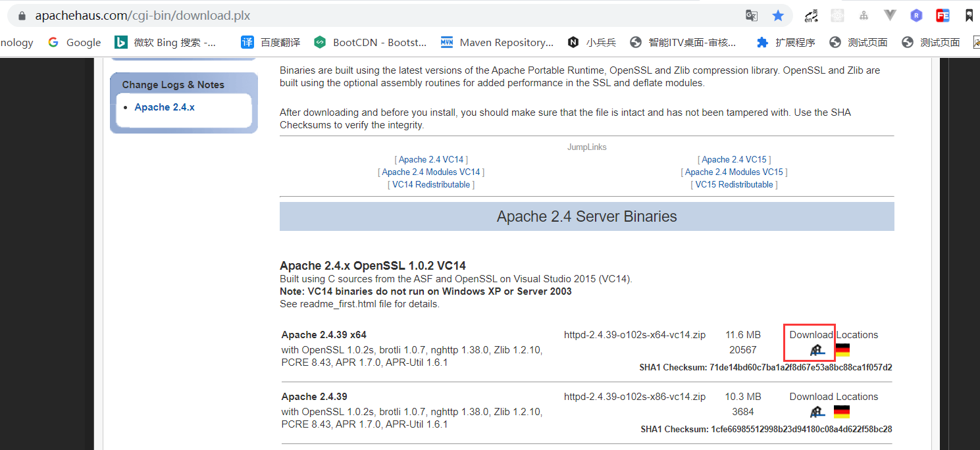Open the org-chart hierarchy extension icon

pyautogui.click(x=864, y=15)
